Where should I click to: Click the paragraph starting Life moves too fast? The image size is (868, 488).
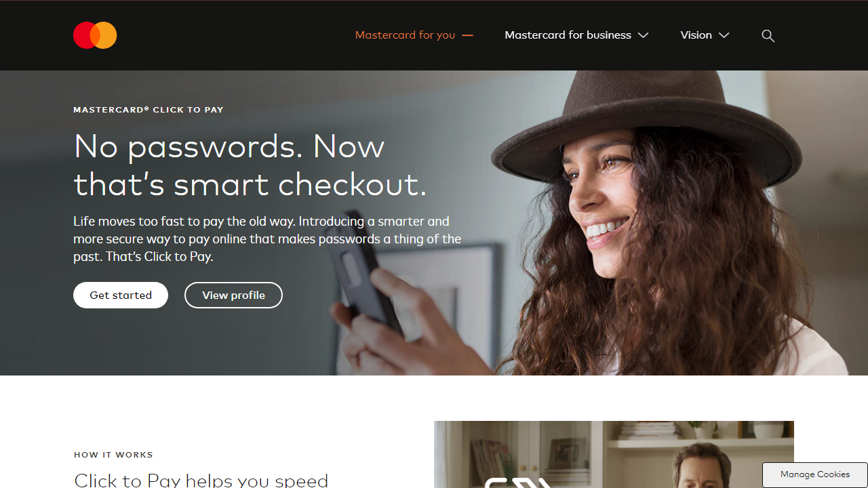click(267, 239)
